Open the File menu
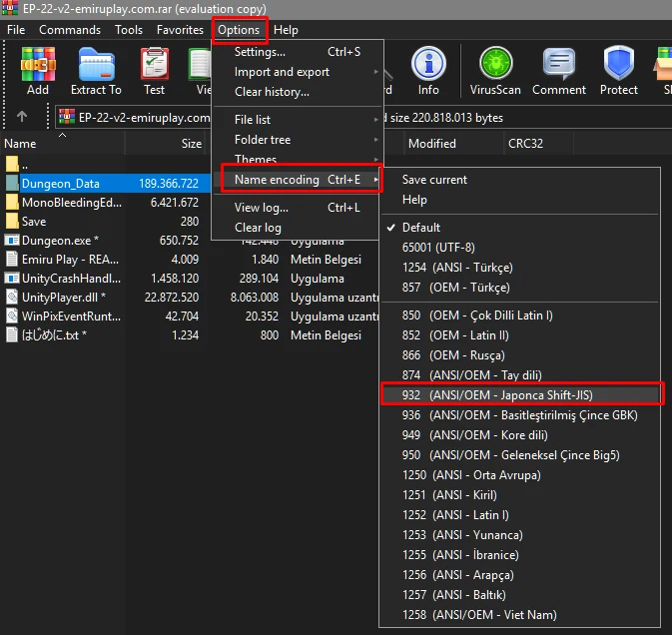 [x=16, y=30]
